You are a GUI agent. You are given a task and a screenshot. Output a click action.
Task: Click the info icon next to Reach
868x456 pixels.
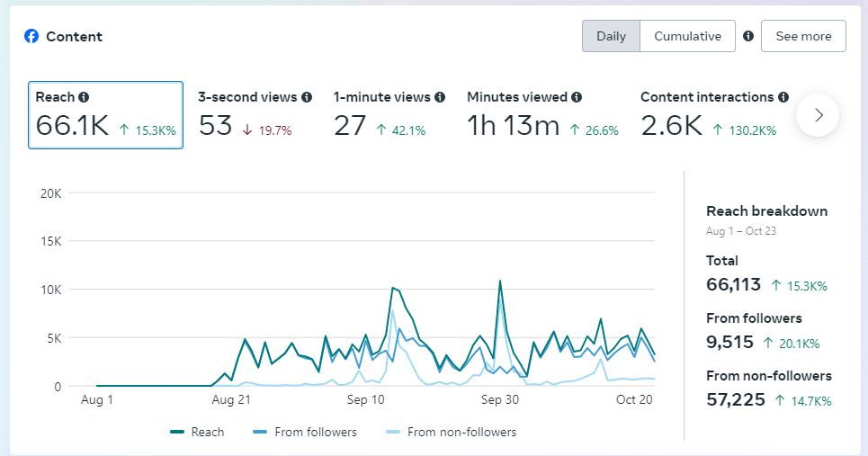[x=84, y=97]
